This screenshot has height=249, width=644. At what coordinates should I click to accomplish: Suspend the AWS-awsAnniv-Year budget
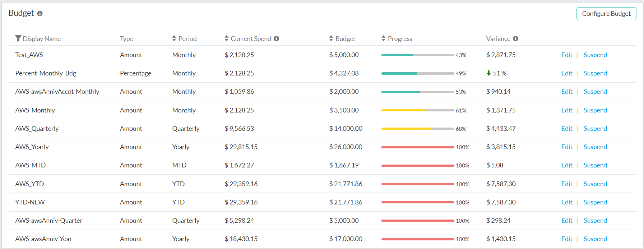coord(595,239)
